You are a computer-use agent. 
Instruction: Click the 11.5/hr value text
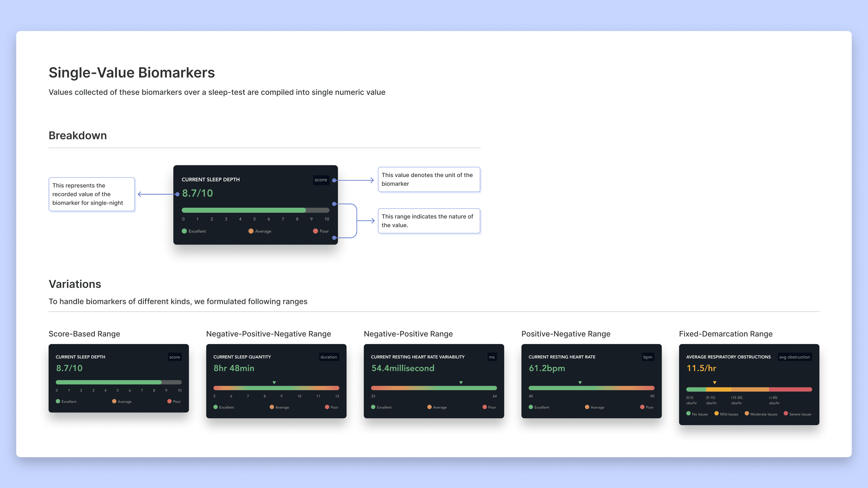pyautogui.click(x=701, y=368)
